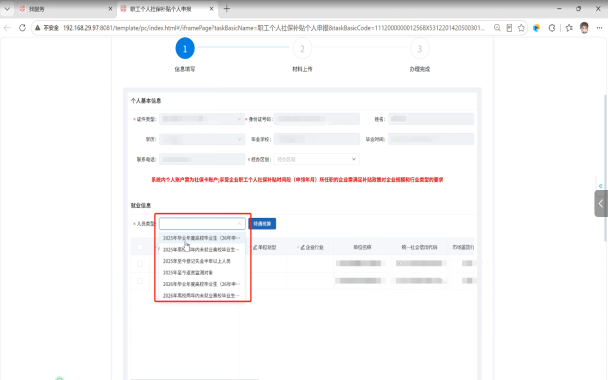
Task: Select option 2025年至今返贫监测对象
Action: pyautogui.click(x=202, y=273)
